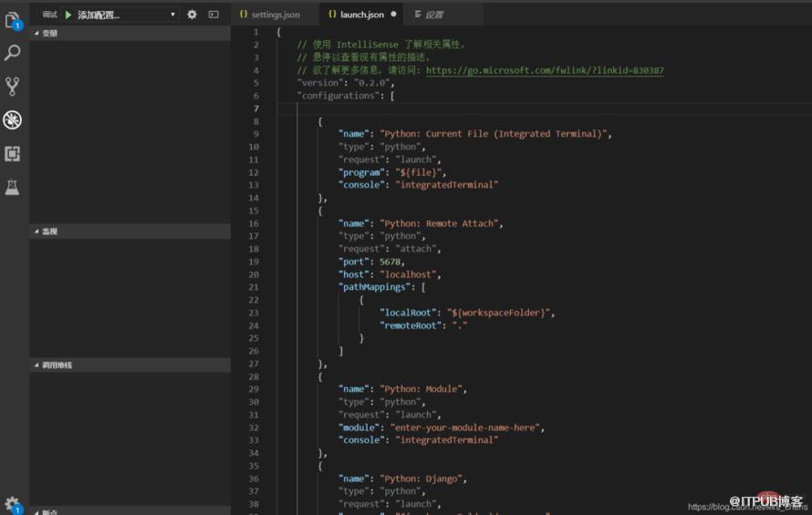Click "Python: Module" name value
This screenshot has width=812, height=515.
point(421,389)
